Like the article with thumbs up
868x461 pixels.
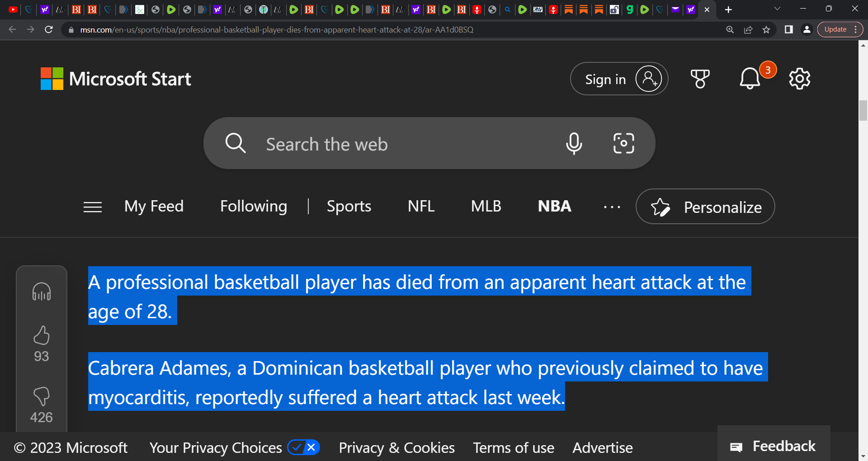click(42, 335)
